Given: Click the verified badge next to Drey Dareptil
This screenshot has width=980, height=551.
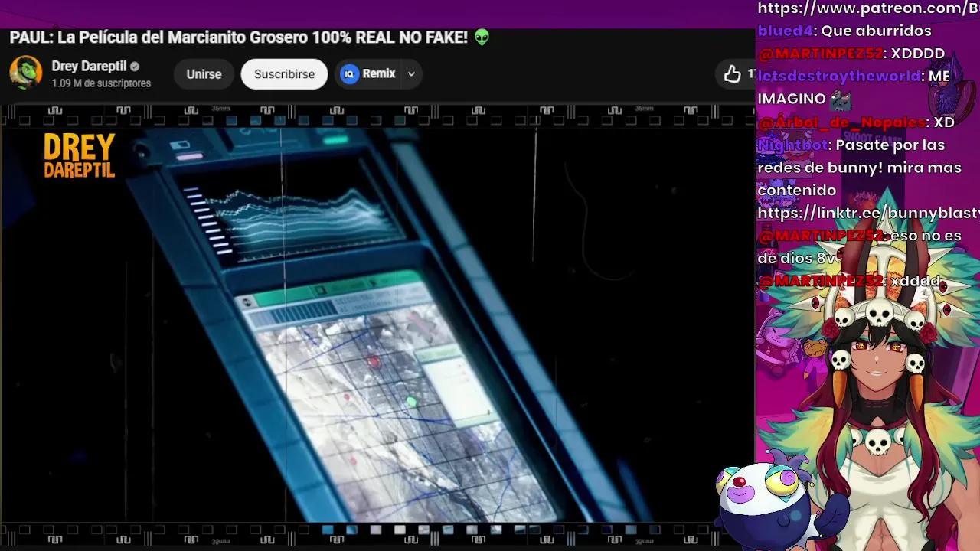Looking at the screenshot, I should click(136, 67).
